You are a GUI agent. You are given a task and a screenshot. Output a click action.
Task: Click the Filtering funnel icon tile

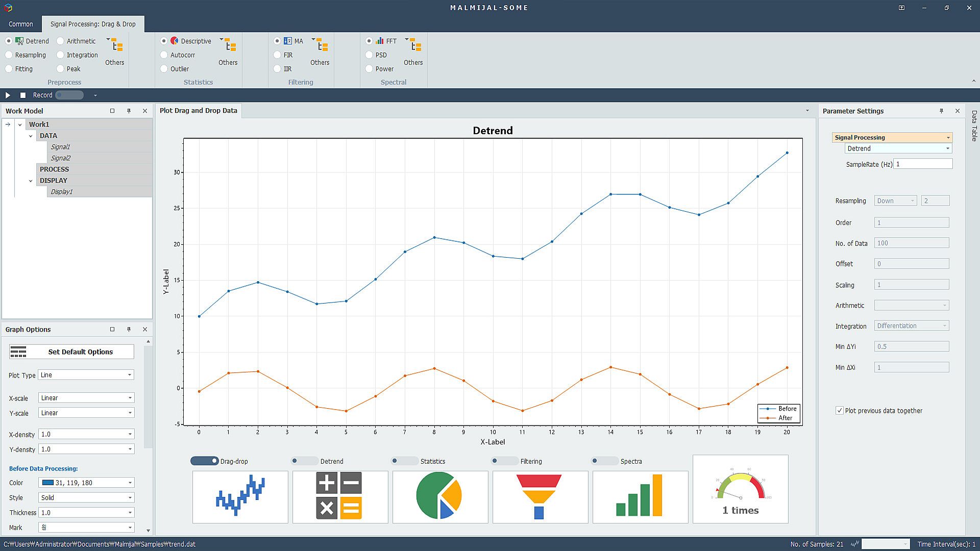pos(540,496)
